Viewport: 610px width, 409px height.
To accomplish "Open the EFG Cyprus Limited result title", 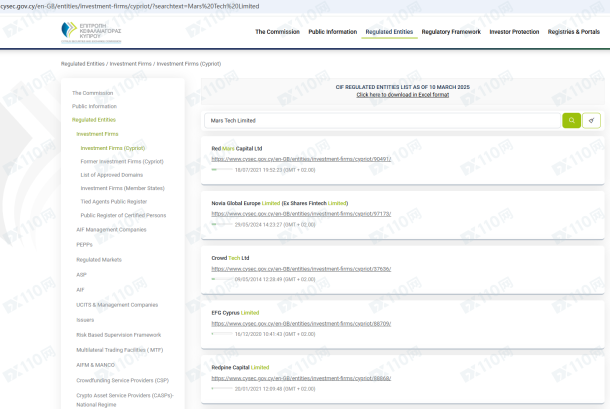I will [x=235, y=312].
